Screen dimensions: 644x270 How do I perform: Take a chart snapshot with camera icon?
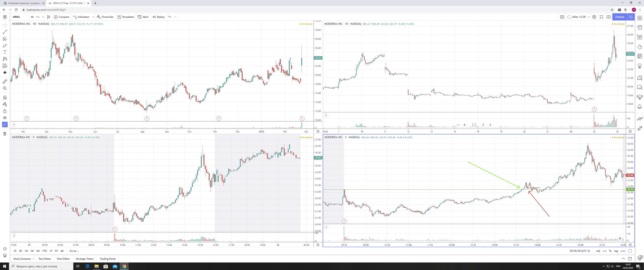[609, 17]
